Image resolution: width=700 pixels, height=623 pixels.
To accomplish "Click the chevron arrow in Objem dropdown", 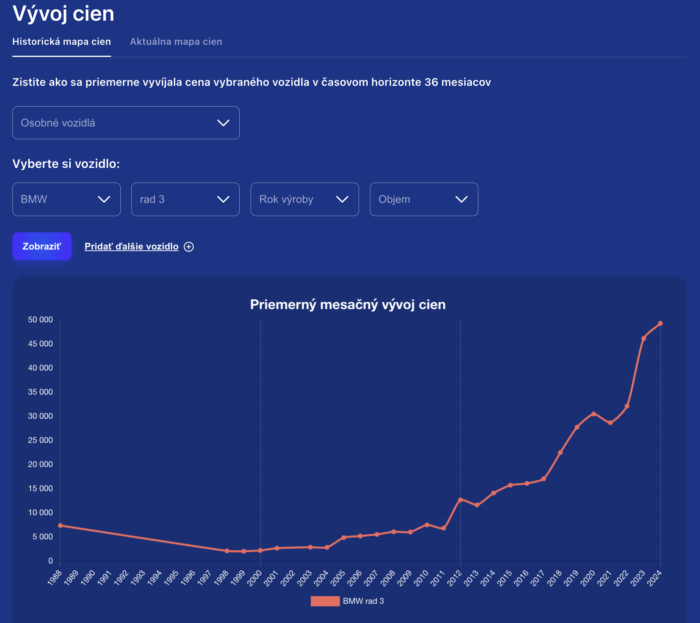I will 462,199.
